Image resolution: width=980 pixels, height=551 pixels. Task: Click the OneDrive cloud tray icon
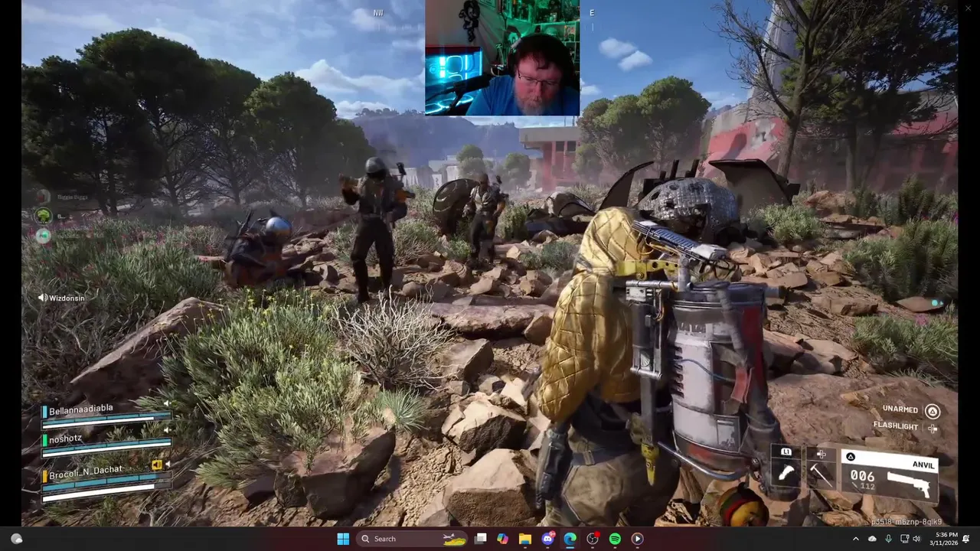[x=872, y=539]
